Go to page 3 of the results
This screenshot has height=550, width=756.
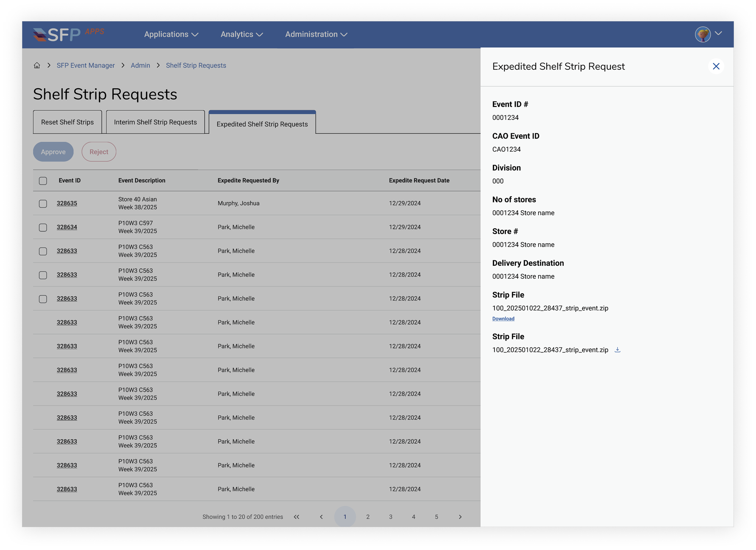391,517
